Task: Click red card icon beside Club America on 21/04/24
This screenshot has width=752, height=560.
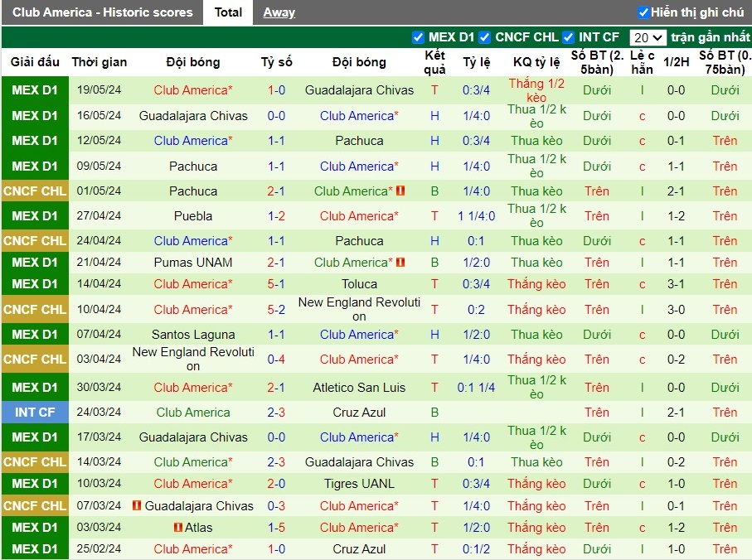Action: coord(400,262)
